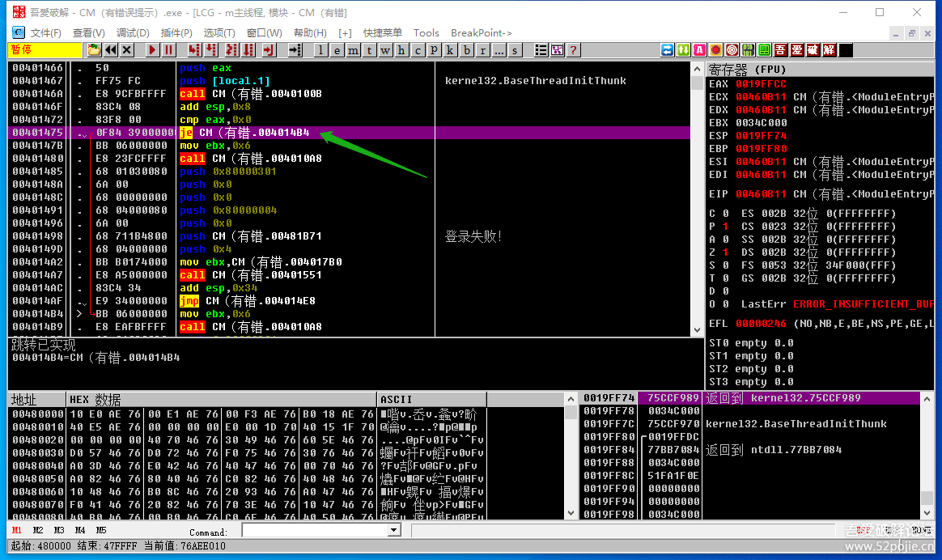Screen dimensions: 942x560
Task: Open the 调试(D) debug menu
Action: [x=133, y=33]
